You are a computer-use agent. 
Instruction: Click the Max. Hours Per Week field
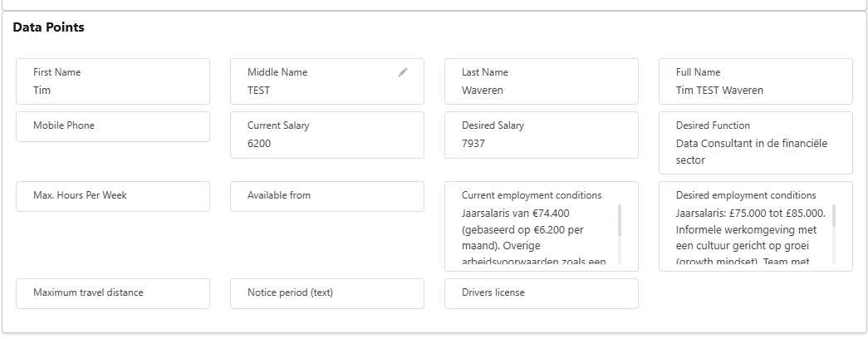pos(112,196)
